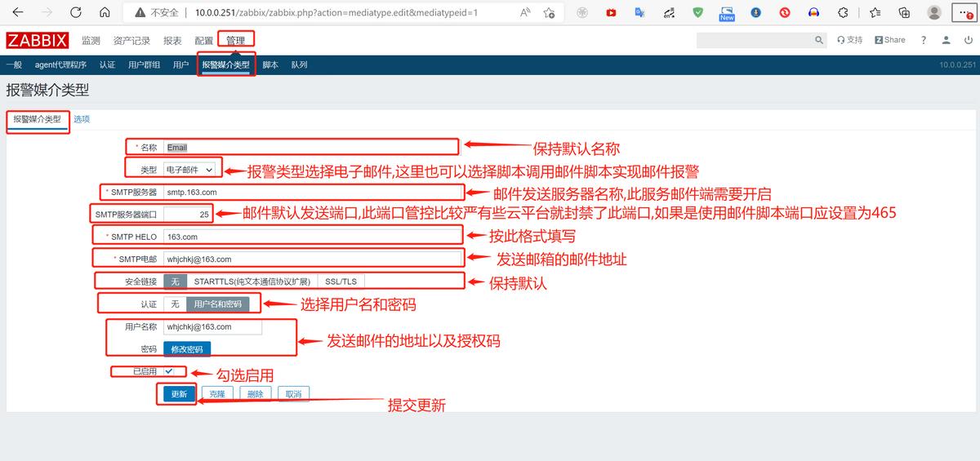Open the 类型 电子邮件 dropdown
The height and width of the screenshot is (461, 980).
(x=189, y=170)
